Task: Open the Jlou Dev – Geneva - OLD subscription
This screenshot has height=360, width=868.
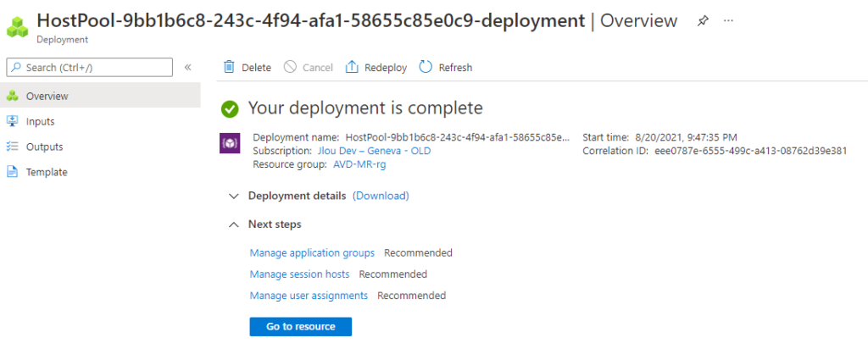Action: pos(374,151)
